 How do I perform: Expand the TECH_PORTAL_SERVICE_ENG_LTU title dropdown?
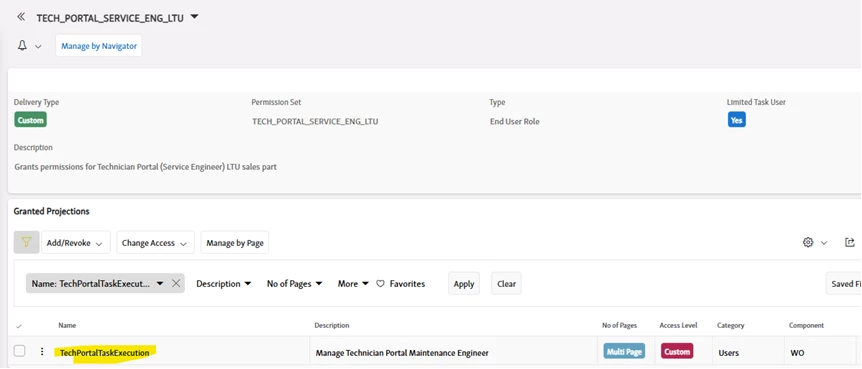tap(194, 17)
